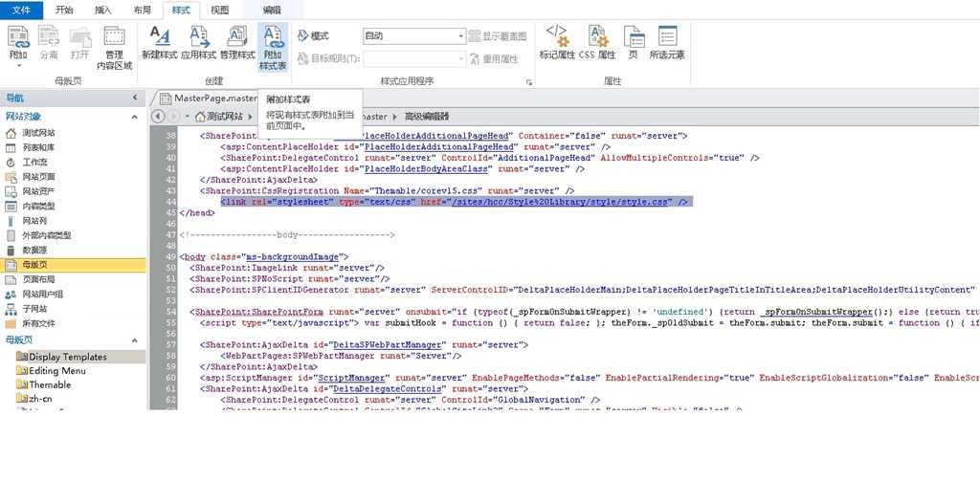Open the 管理内容区域 tool
980x481 pixels.
114,48
